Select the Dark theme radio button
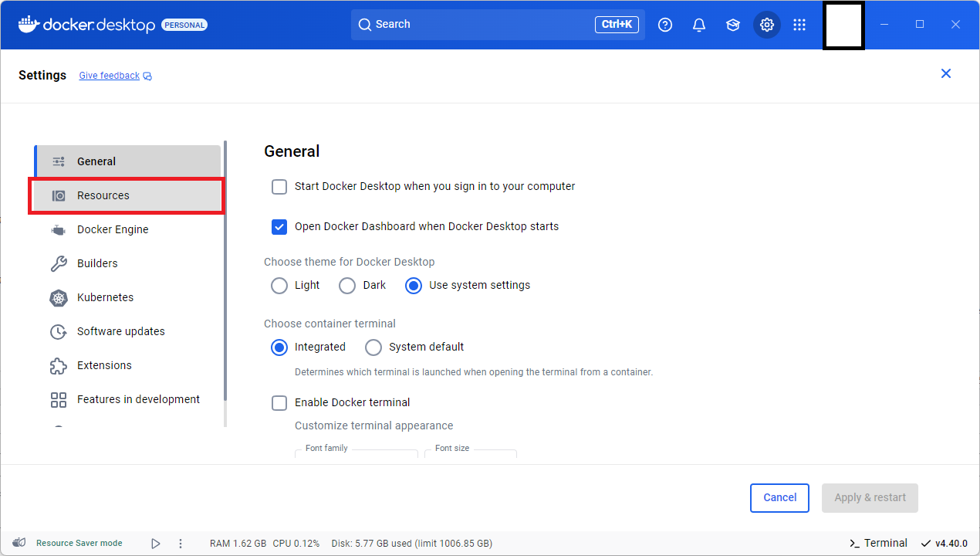The height and width of the screenshot is (556, 980). pos(347,286)
